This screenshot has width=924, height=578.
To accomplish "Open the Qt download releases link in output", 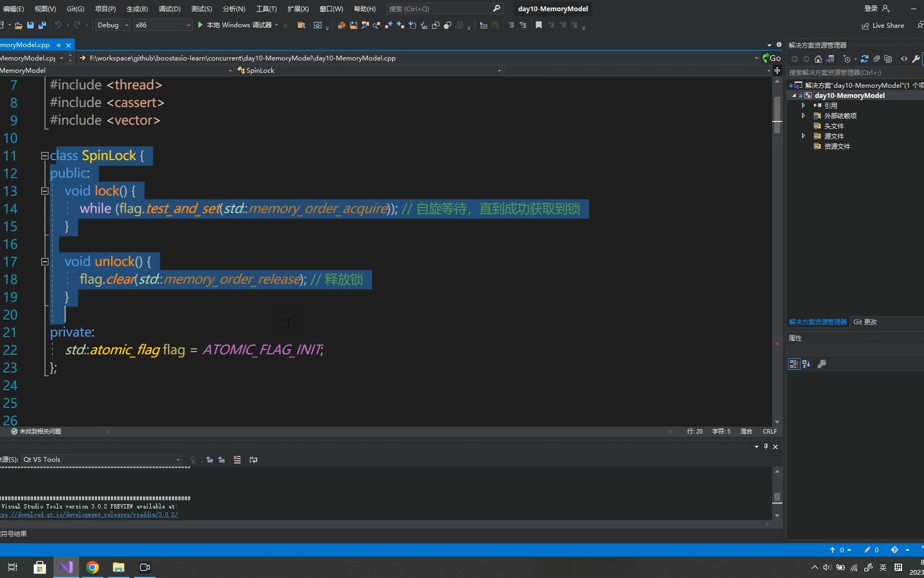I will [x=89, y=514].
